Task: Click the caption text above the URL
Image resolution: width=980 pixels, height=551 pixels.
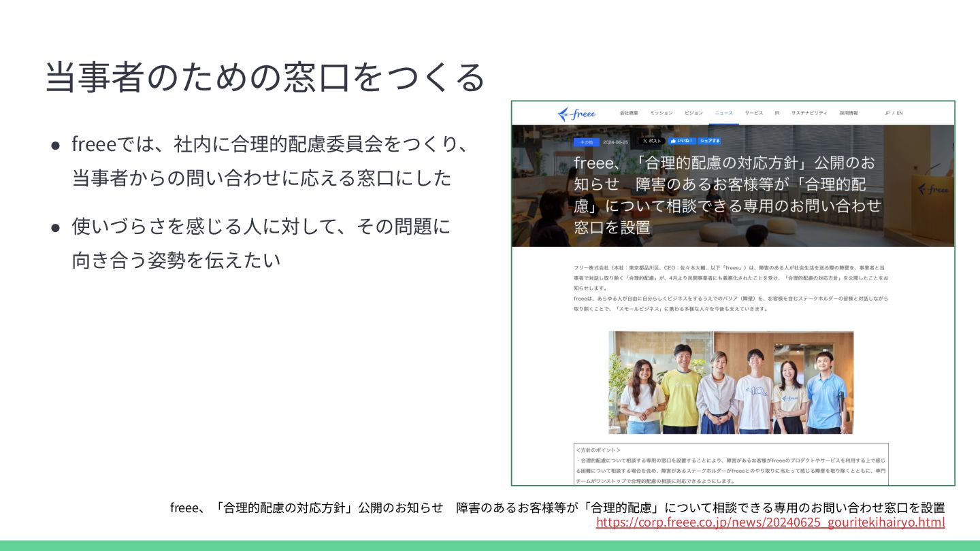Action: (x=557, y=507)
